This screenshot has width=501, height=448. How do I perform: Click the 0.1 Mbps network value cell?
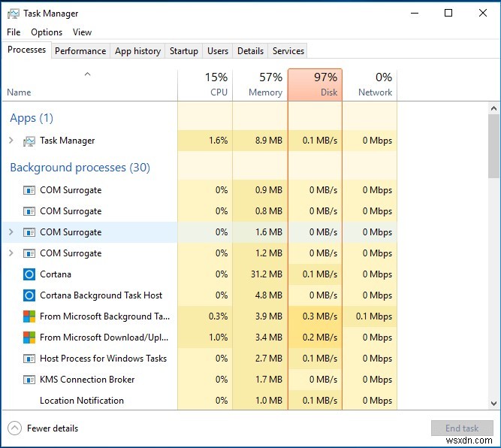[370, 316]
